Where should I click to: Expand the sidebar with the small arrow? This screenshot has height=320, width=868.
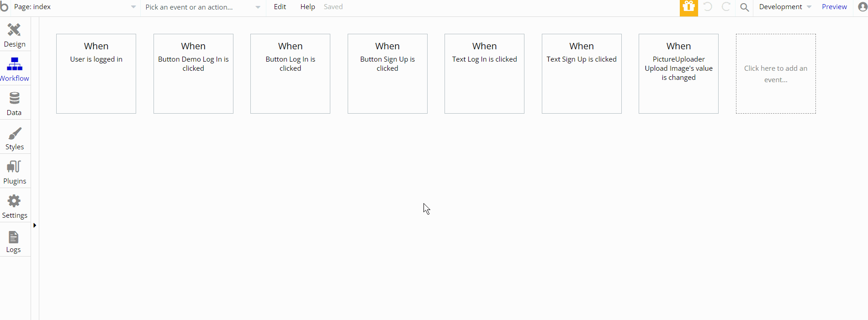click(35, 226)
